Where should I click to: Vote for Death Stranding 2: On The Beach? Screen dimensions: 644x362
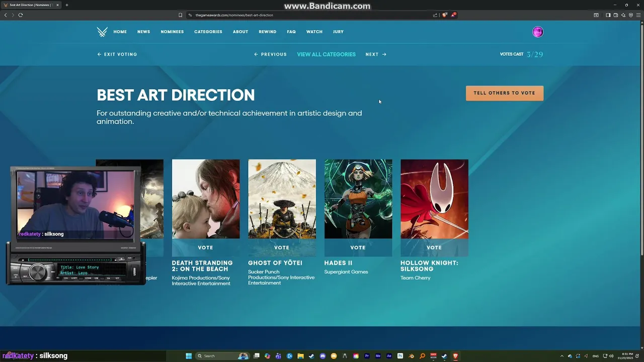point(206,247)
